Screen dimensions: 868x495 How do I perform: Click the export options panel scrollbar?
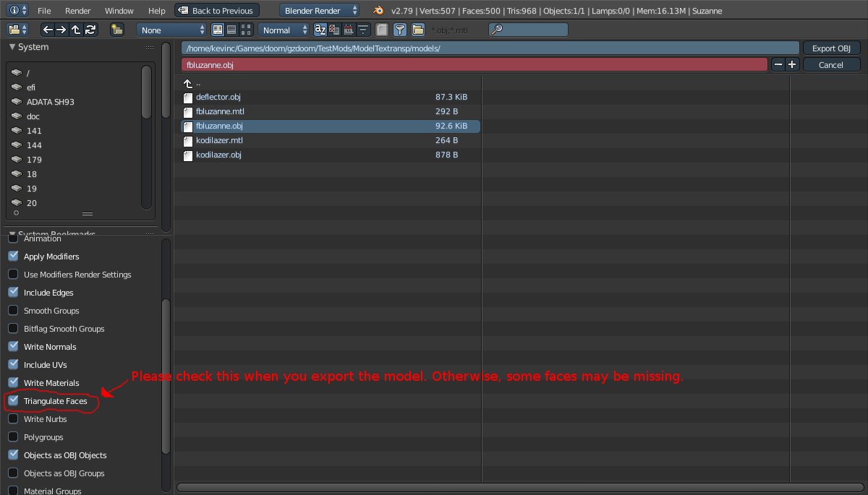166,376
